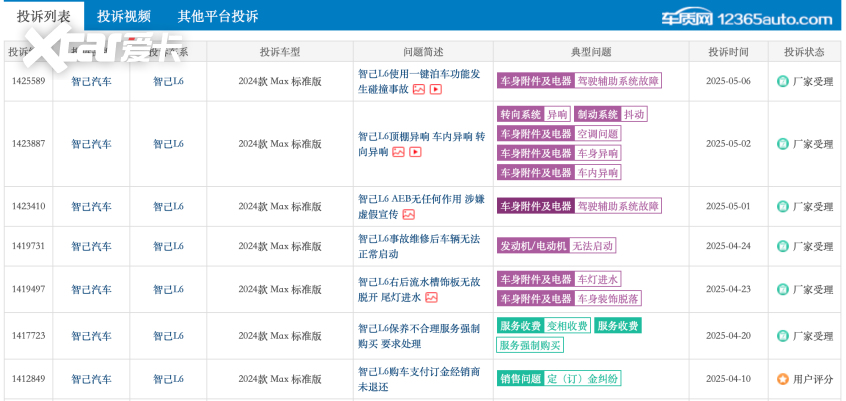
Task: Click status icon for 2025-04-20 complaint
Action: [782, 336]
